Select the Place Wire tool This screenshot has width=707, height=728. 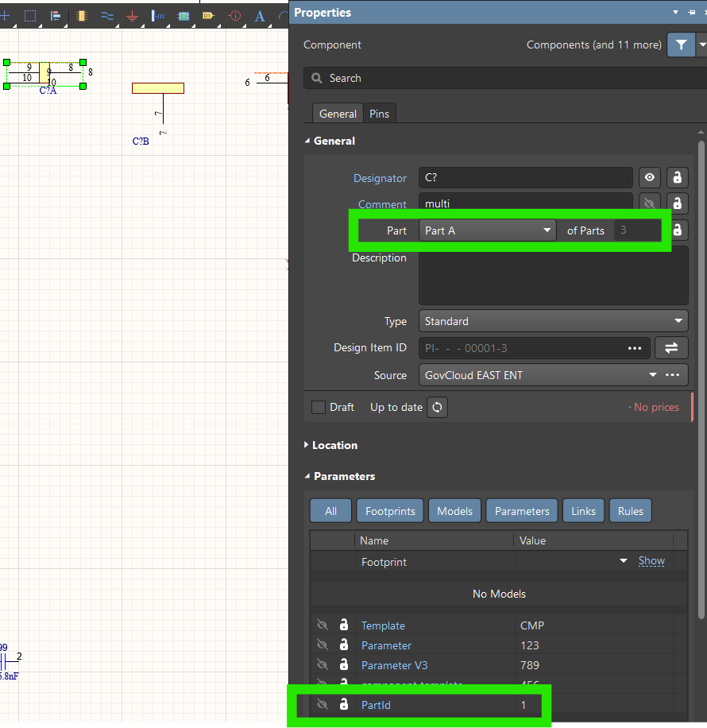(x=107, y=16)
